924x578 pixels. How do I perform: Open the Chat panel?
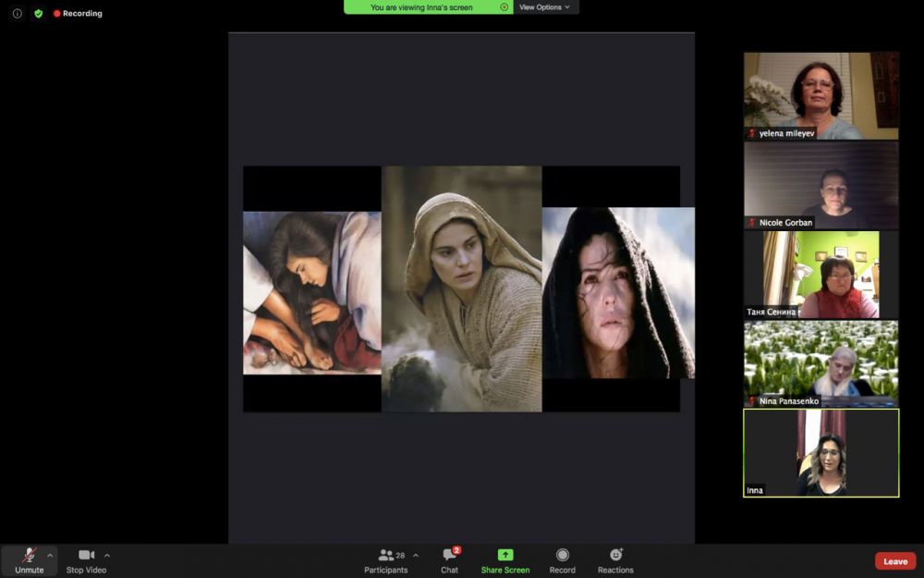click(450, 560)
